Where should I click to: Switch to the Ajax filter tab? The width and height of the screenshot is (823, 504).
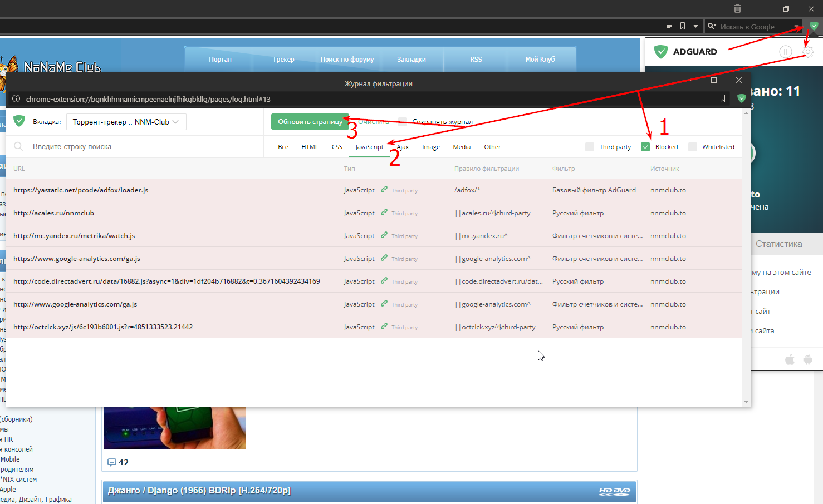(x=402, y=146)
